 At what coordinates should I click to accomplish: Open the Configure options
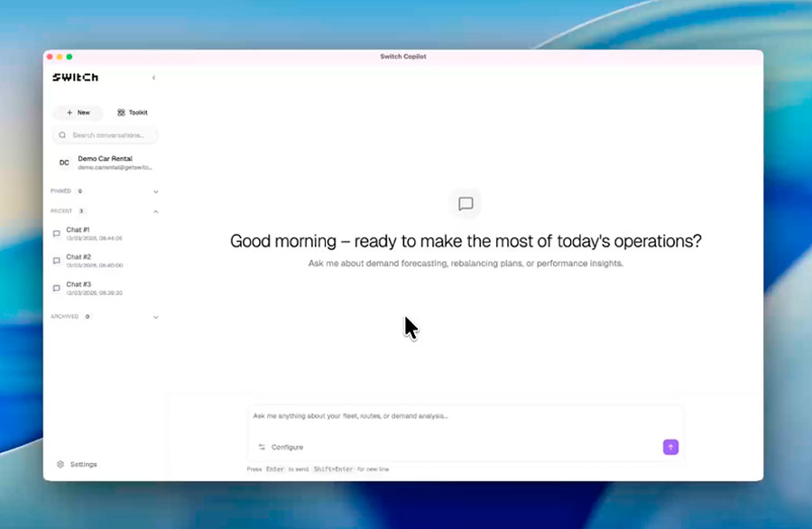pyautogui.click(x=288, y=447)
